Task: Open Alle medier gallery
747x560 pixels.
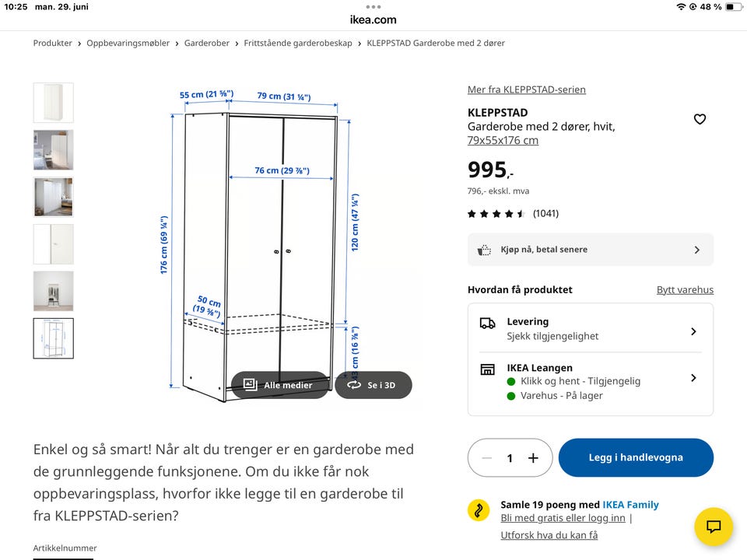Action: point(279,385)
